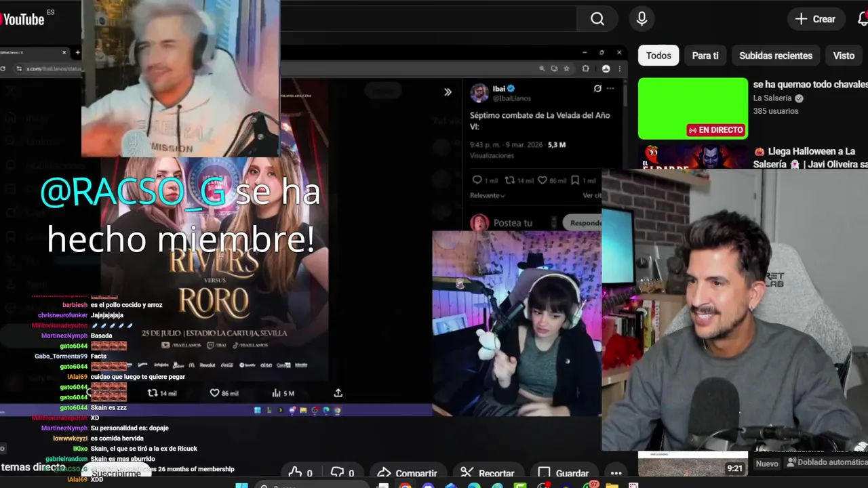Open the green EN DIRECTO thumbnail
This screenshot has height=488, width=868.
pyautogui.click(x=693, y=108)
